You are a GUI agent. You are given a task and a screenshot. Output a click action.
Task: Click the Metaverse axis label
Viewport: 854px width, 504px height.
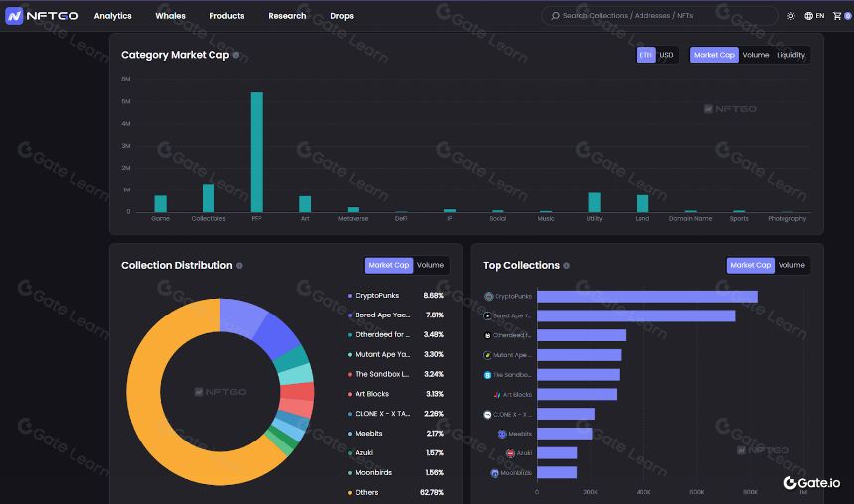pos(353,219)
